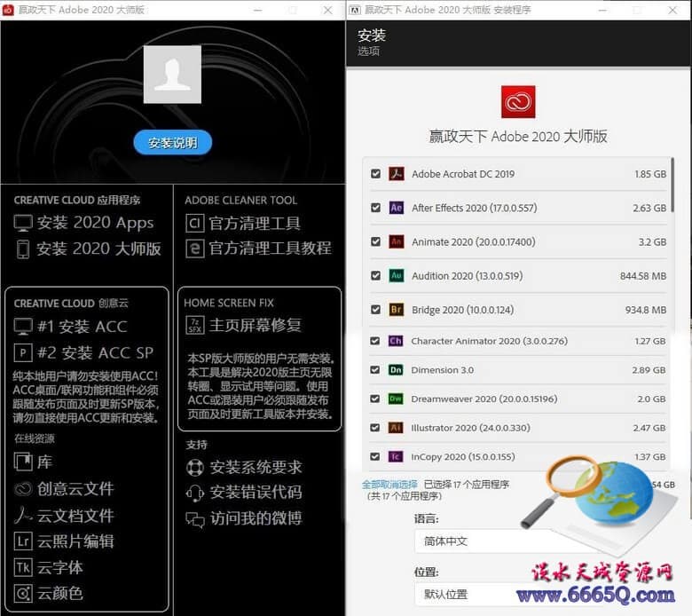
Task: Open the 安装 2020 Apps link
Action: [x=95, y=223]
